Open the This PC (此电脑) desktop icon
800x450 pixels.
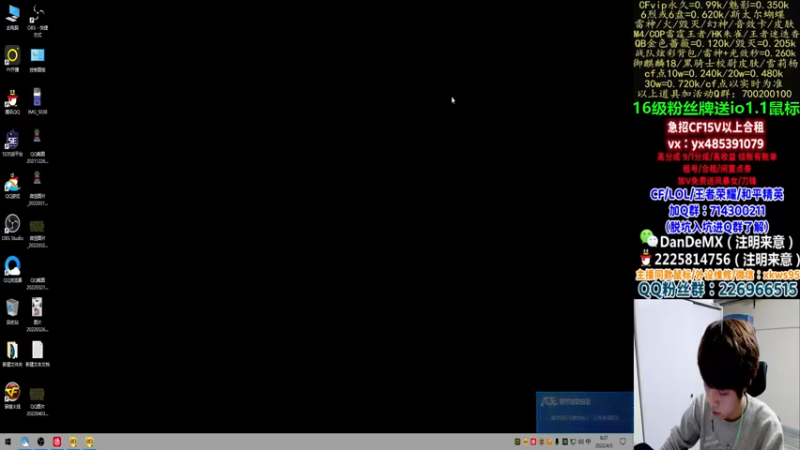click(13, 17)
